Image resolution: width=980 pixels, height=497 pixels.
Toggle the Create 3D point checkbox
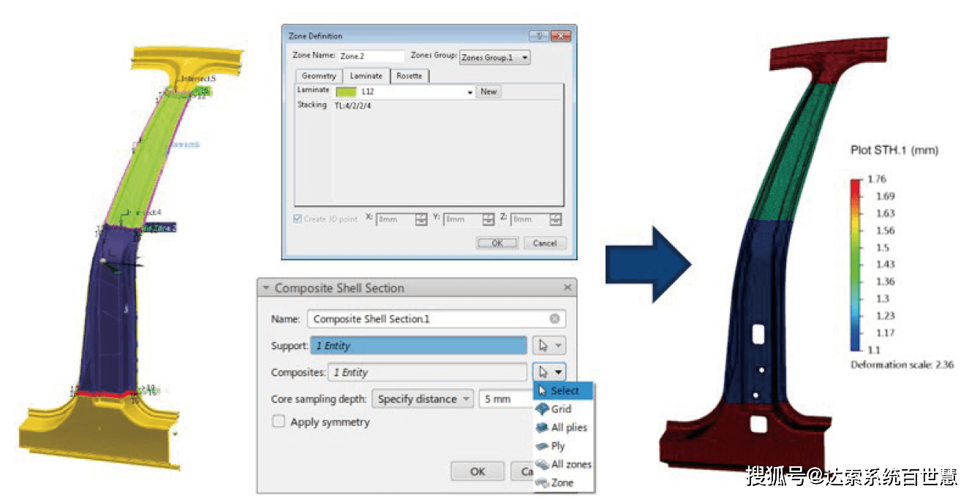pyautogui.click(x=298, y=219)
